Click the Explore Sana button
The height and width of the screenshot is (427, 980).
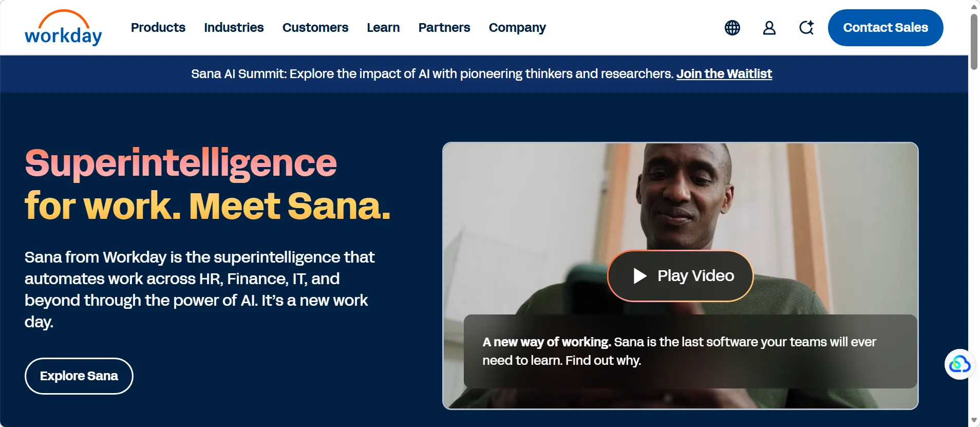tap(79, 376)
